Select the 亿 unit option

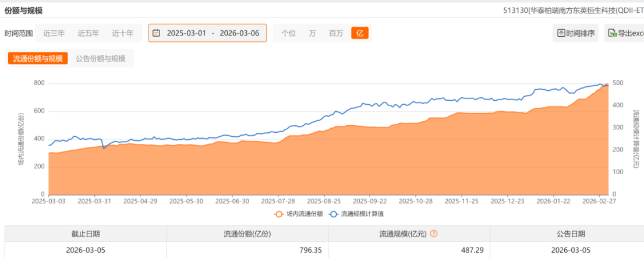pyautogui.click(x=359, y=33)
